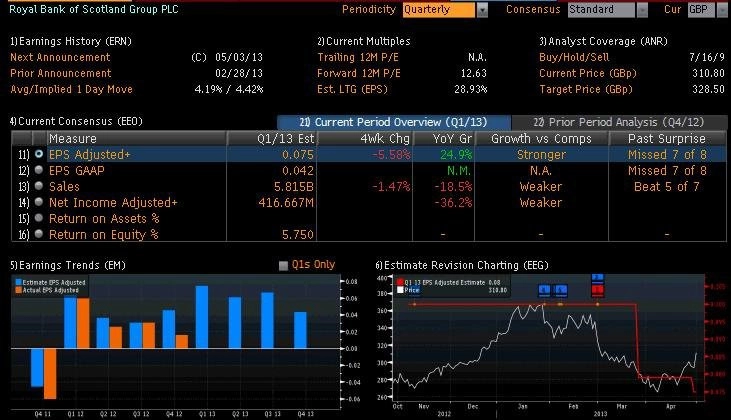Click the red event flag on the revision chart
731x420 pixels.
coord(598,290)
